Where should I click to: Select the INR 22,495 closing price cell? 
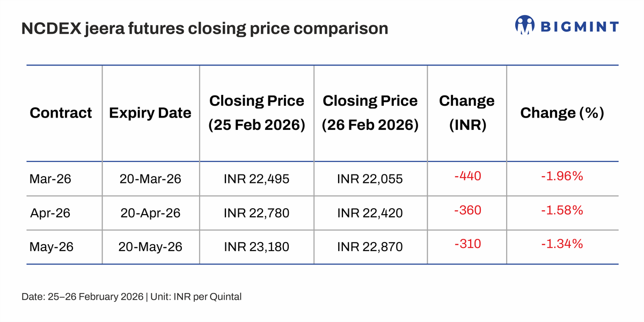pyautogui.click(x=257, y=179)
